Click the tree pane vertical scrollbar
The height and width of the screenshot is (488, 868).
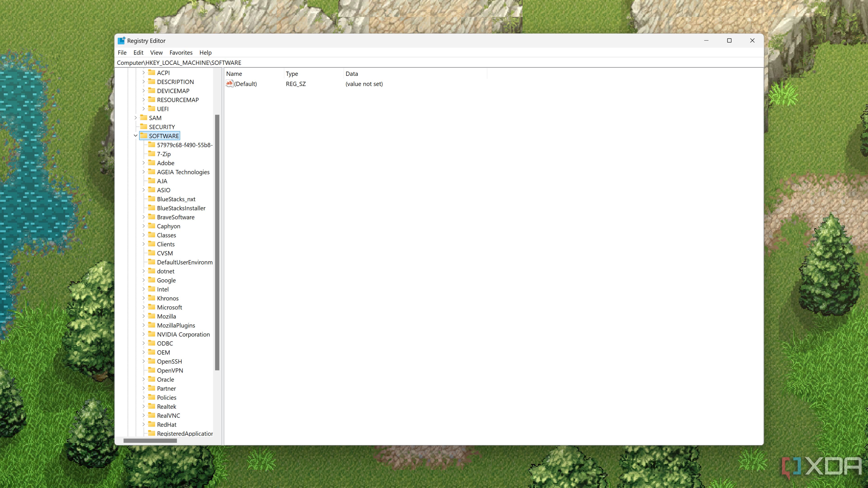click(217, 242)
